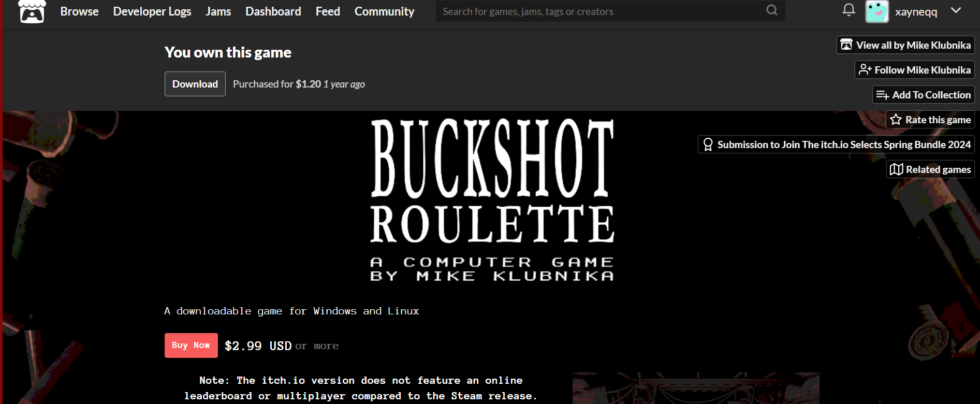The height and width of the screenshot is (404, 980).
Task: Expand the account dropdown arrow
Action: coord(956,10)
